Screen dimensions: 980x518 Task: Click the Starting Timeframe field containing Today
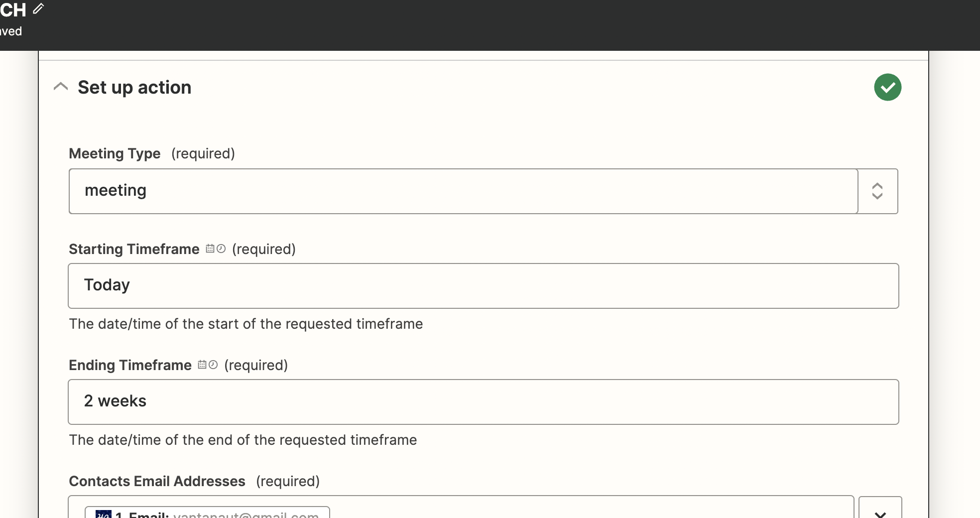click(x=483, y=286)
